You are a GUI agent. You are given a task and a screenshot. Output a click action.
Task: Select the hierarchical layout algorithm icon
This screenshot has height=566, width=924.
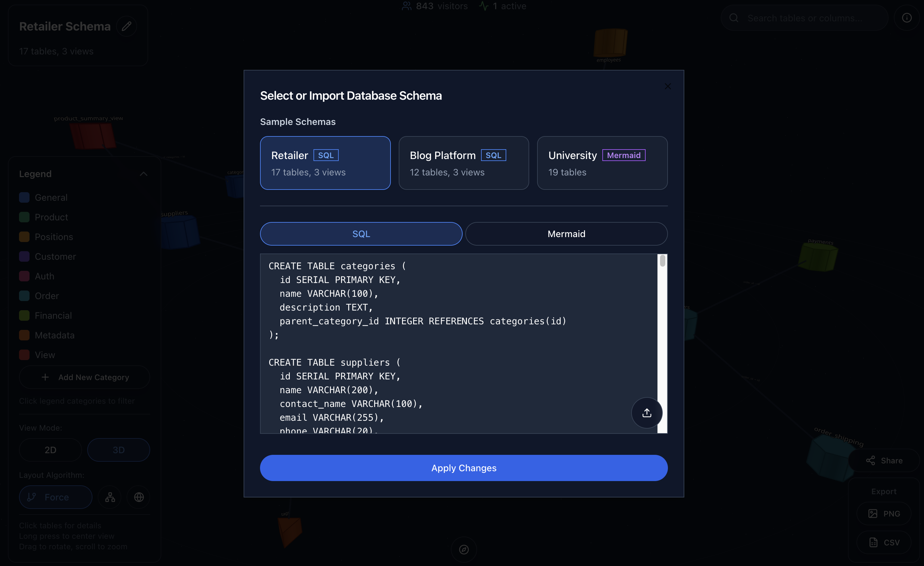click(x=110, y=497)
